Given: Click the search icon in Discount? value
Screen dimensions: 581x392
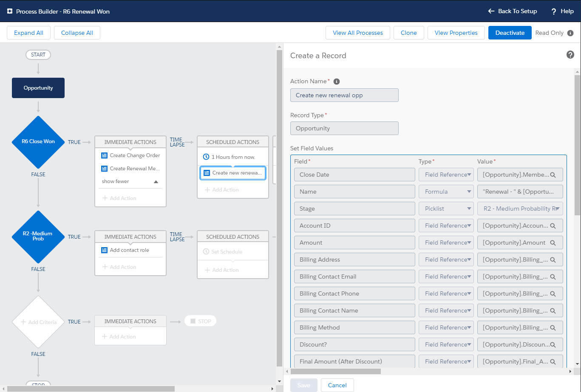Looking at the screenshot, I should (x=553, y=344).
